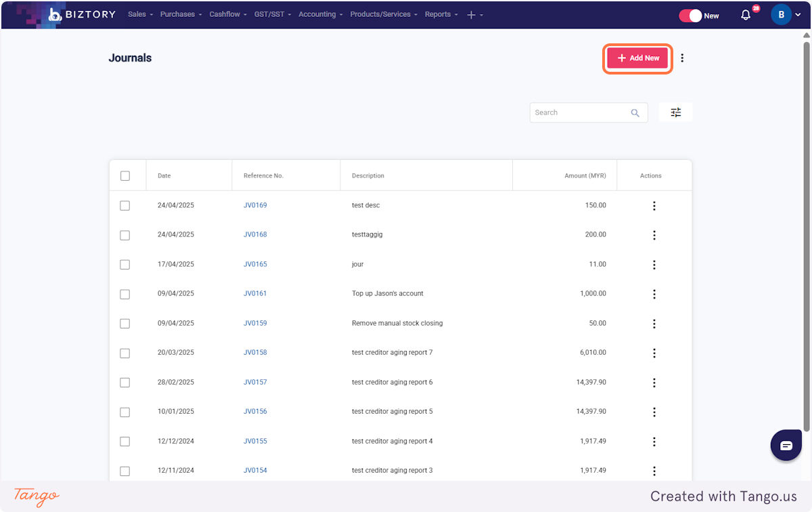Click the Add New button

pos(637,58)
